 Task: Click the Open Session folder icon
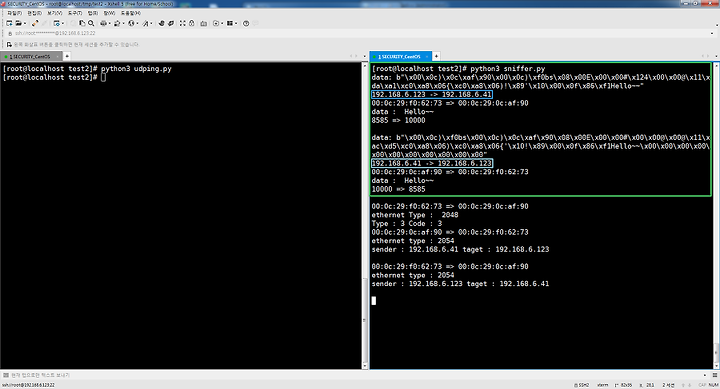(18, 23)
